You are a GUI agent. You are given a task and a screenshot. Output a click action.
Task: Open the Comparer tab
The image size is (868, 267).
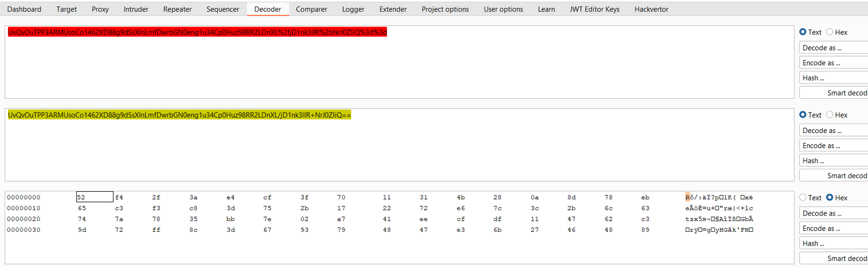click(311, 9)
